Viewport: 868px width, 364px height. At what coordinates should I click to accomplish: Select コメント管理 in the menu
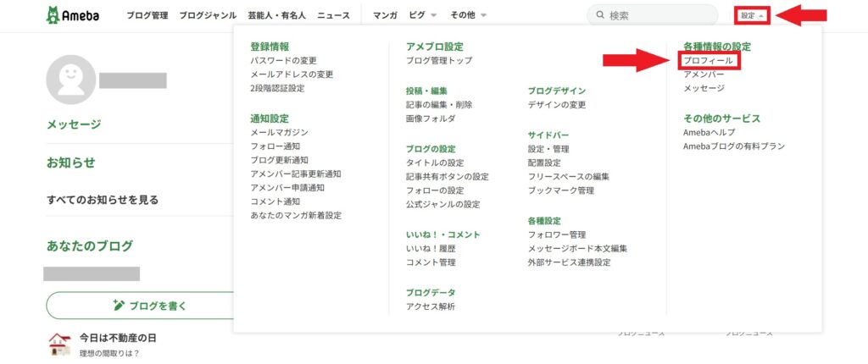coord(431,262)
